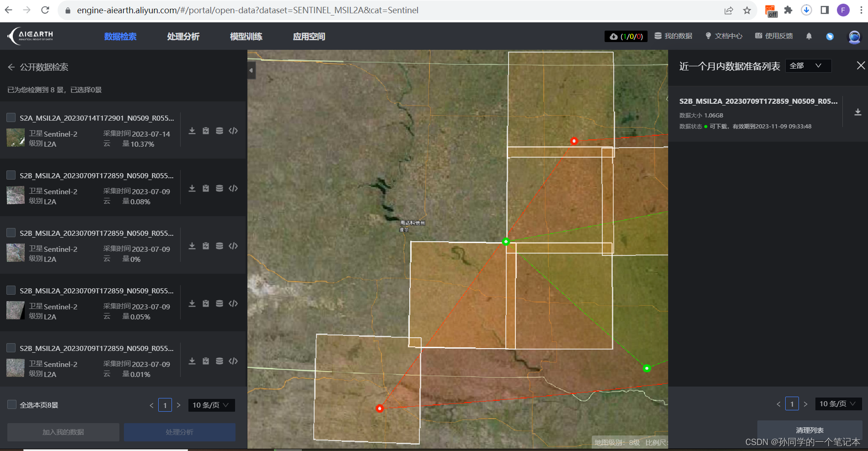Screen dimensions: 868x451
Task: Switch to 处理分析 top navigation tab
Action: 183,37
